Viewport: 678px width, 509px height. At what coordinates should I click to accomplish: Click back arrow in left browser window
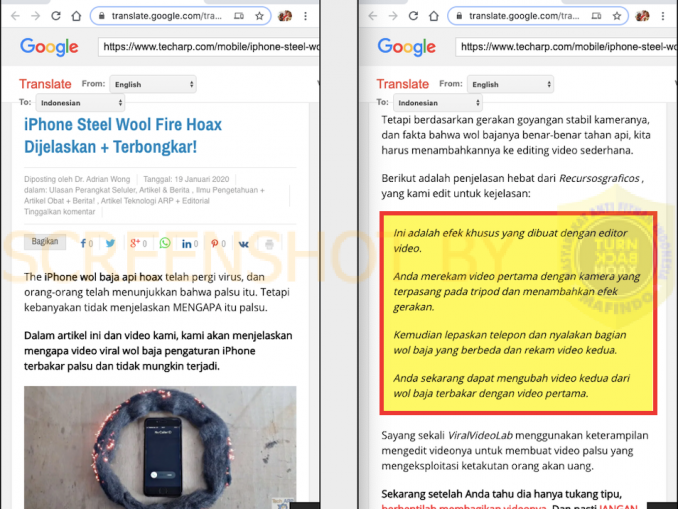[15, 16]
